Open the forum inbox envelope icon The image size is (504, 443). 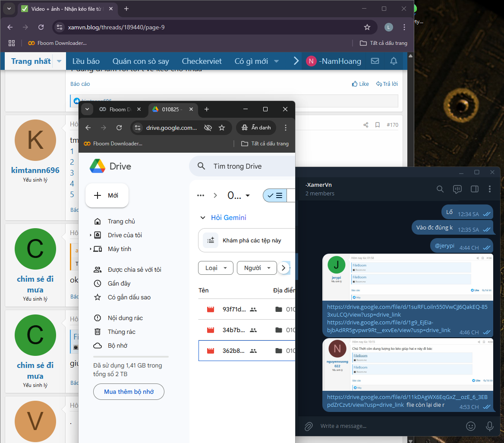[x=375, y=61]
